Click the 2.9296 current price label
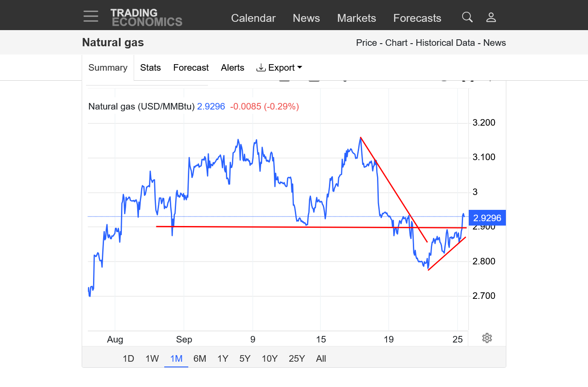Image resolution: width=588 pixels, height=387 pixels. tap(487, 218)
